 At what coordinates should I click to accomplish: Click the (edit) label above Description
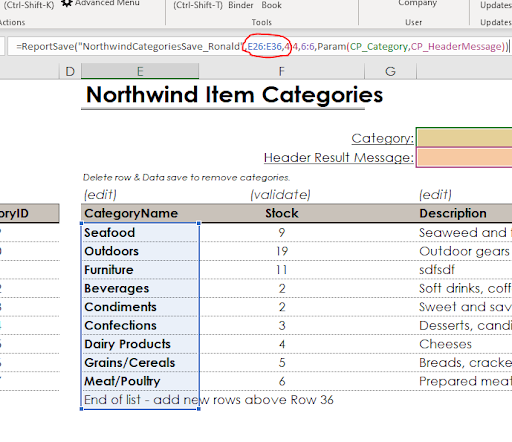[435, 194]
